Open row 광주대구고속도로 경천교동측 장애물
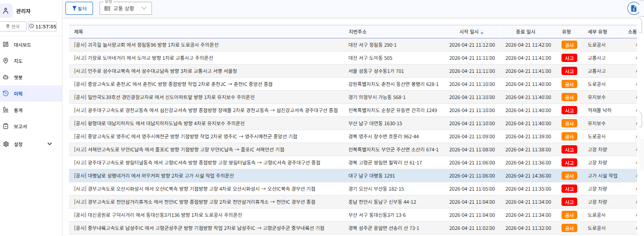The image size is (644, 236). (x=353, y=110)
